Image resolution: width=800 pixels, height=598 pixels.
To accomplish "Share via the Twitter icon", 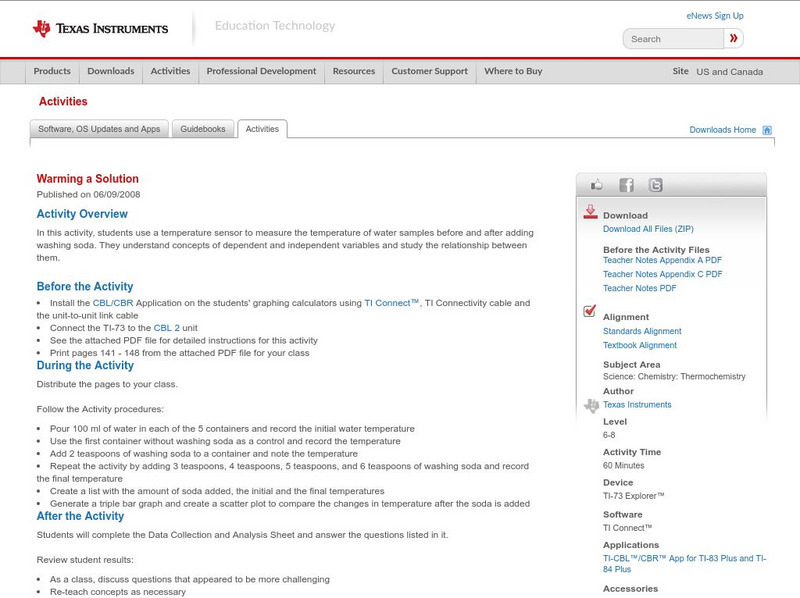I will click(x=655, y=185).
